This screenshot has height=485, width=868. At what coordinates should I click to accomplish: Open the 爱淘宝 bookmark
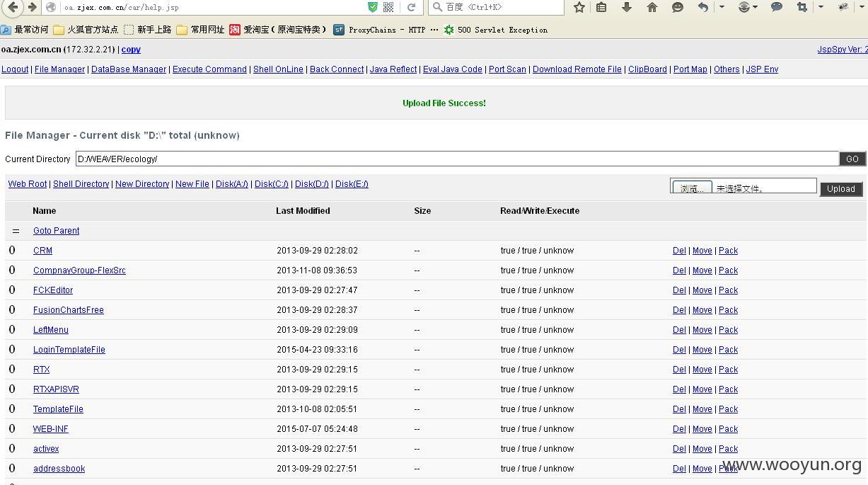point(279,30)
